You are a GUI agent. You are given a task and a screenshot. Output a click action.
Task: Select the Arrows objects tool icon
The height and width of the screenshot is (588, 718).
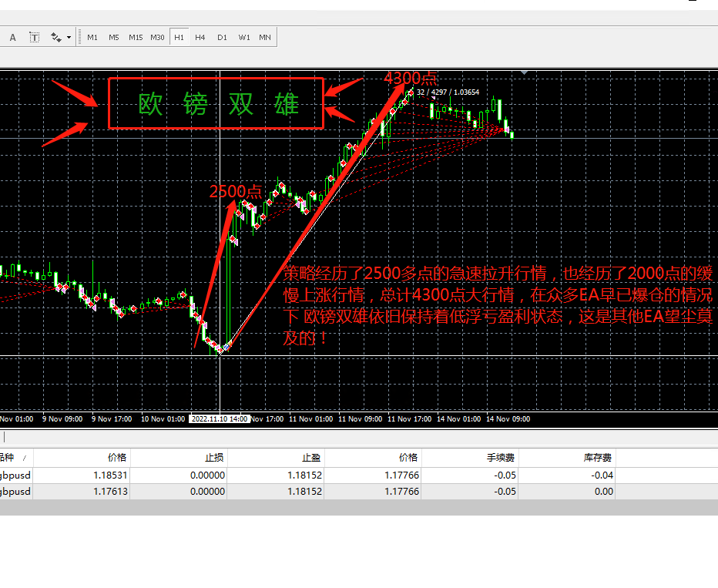pos(56,38)
